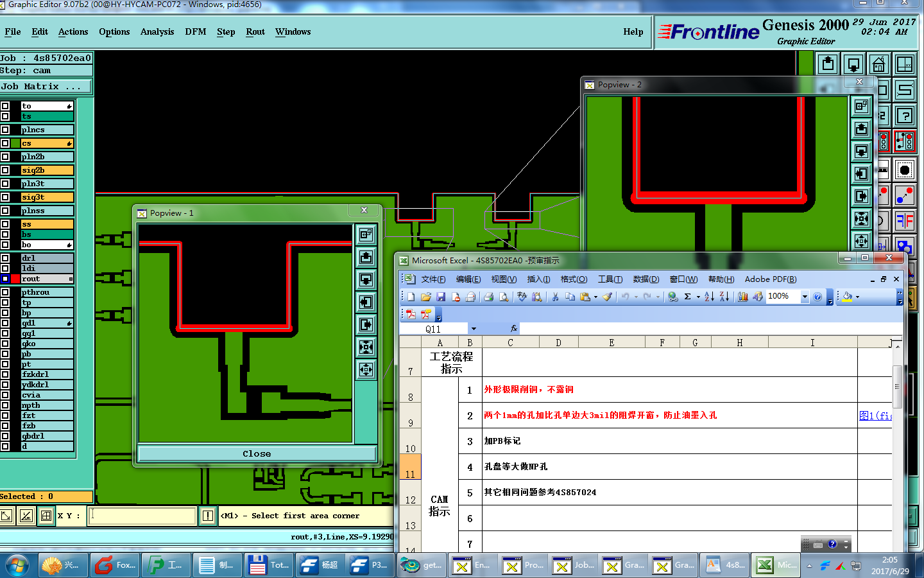Image resolution: width=924 pixels, height=578 pixels.
Task: Click zoom out icon in Popview 1
Action: pos(366,370)
